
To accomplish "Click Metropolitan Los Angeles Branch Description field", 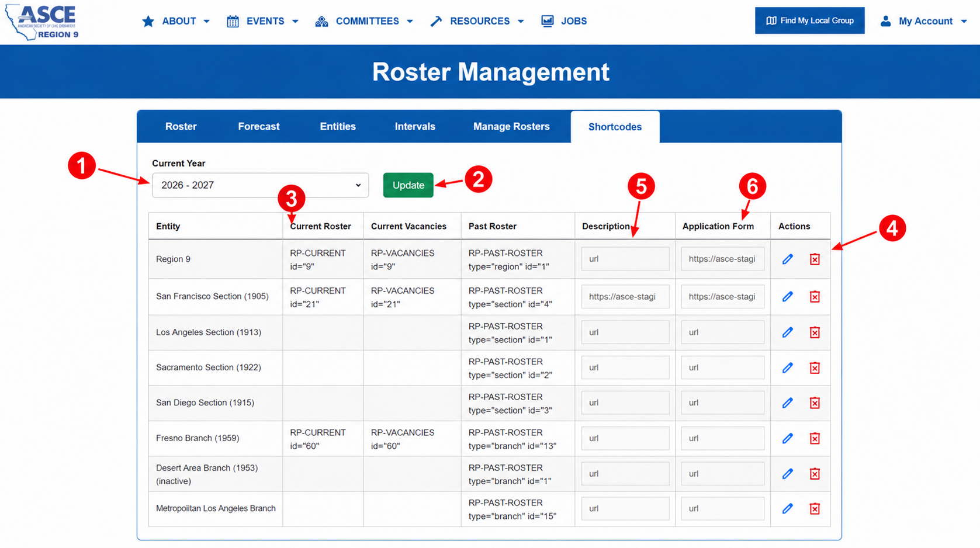I will tap(625, 508).
